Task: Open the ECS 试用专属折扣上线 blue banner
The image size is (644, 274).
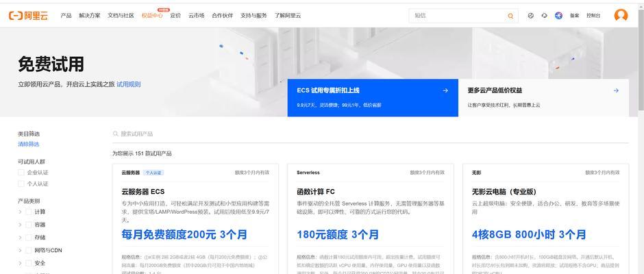Action: 373,98
